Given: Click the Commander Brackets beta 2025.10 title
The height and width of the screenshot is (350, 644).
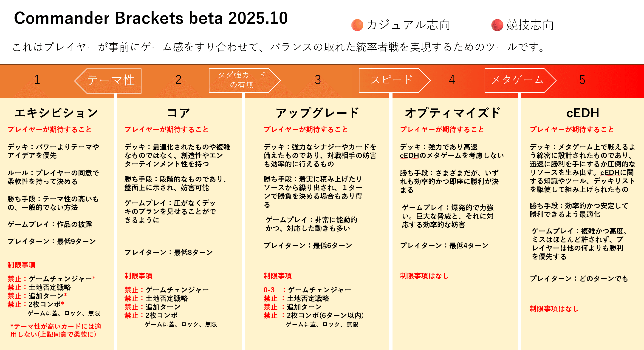Looking at the screenshot, I should [151, 18].
